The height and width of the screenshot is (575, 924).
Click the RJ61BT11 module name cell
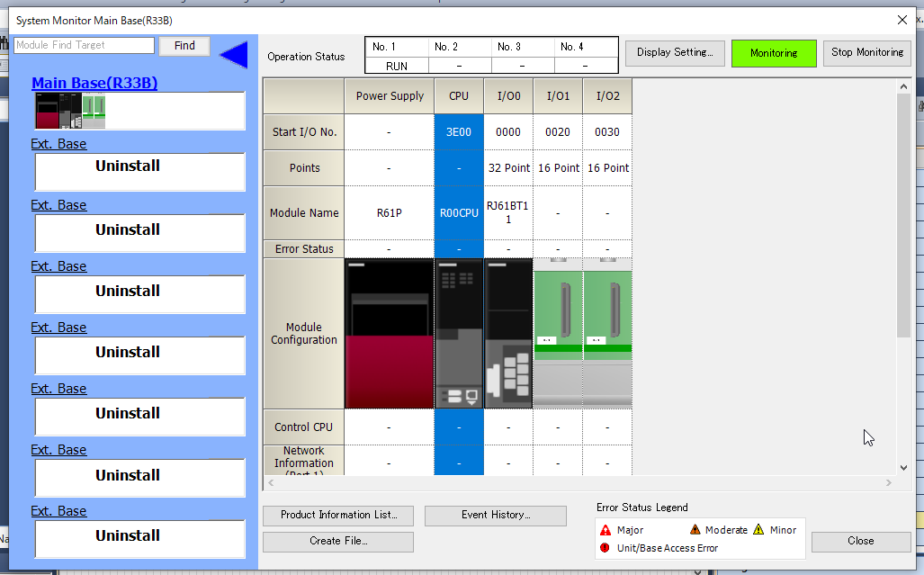tap(508, 212)
